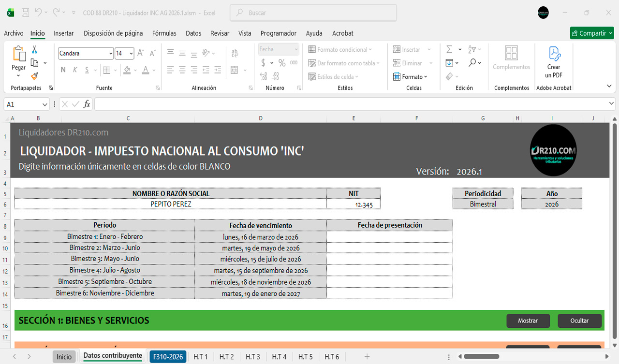Open the Candara font name dropdown
This screenshot has height=364, width=619.
111,53
